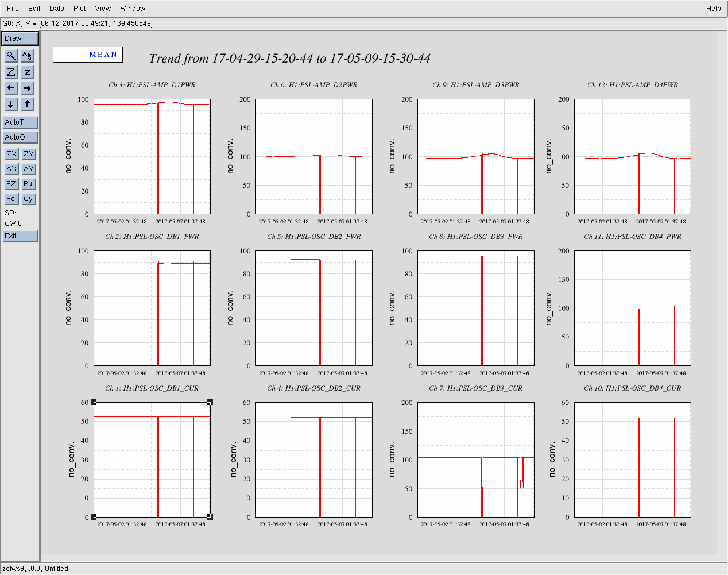The image size is (728, 575).
Task: Select the H1:PSL-OSC_DB4_CUR plot title
Action: click(633, 388)
